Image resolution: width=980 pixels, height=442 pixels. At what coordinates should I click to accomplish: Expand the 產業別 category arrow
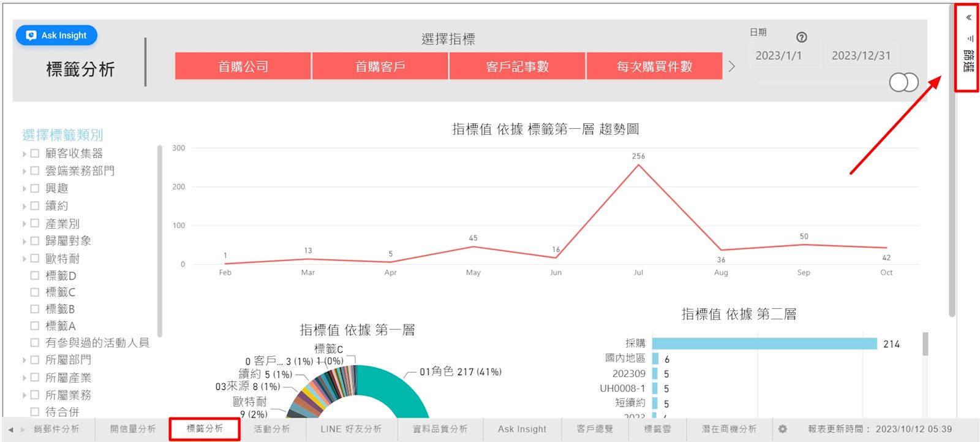(24, 224)
